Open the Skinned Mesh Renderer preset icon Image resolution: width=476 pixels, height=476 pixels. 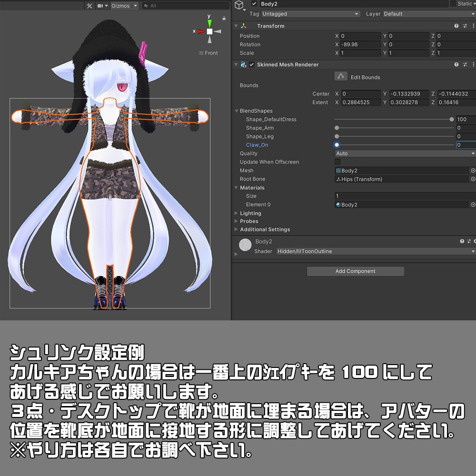point(465,65)
